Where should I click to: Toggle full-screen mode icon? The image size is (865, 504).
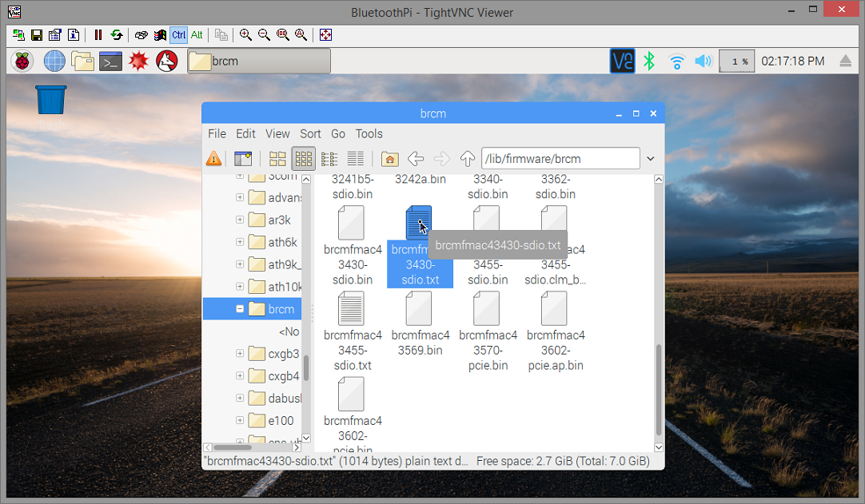point(325,34)
